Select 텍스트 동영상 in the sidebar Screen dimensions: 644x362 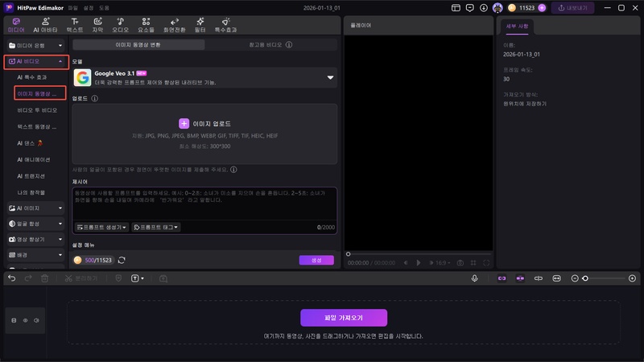pyautogui.click(x=37, y=126)
